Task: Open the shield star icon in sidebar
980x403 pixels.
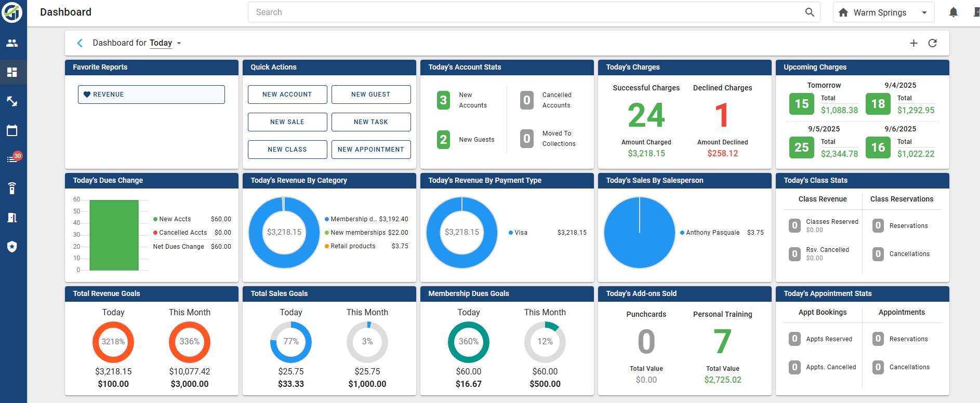Action: pos(12,247)
